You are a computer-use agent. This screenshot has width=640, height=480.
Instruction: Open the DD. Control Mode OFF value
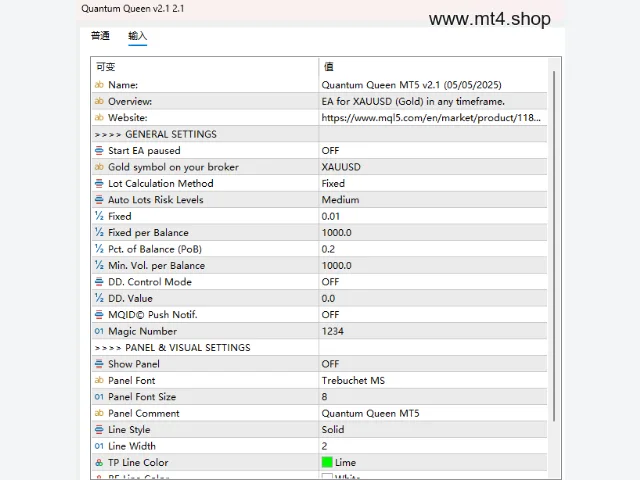pos(433,282)
